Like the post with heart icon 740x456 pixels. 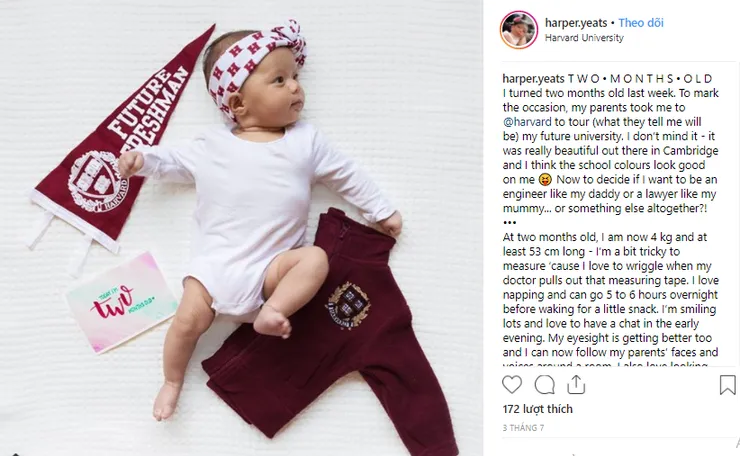coord(512,385)
